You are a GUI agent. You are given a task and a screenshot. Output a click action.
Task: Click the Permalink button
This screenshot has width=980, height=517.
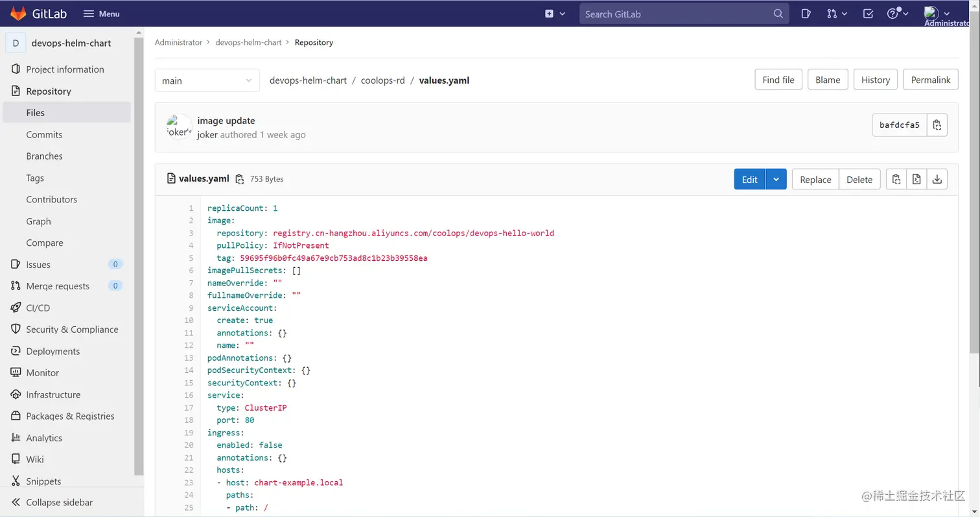point(931,80)
